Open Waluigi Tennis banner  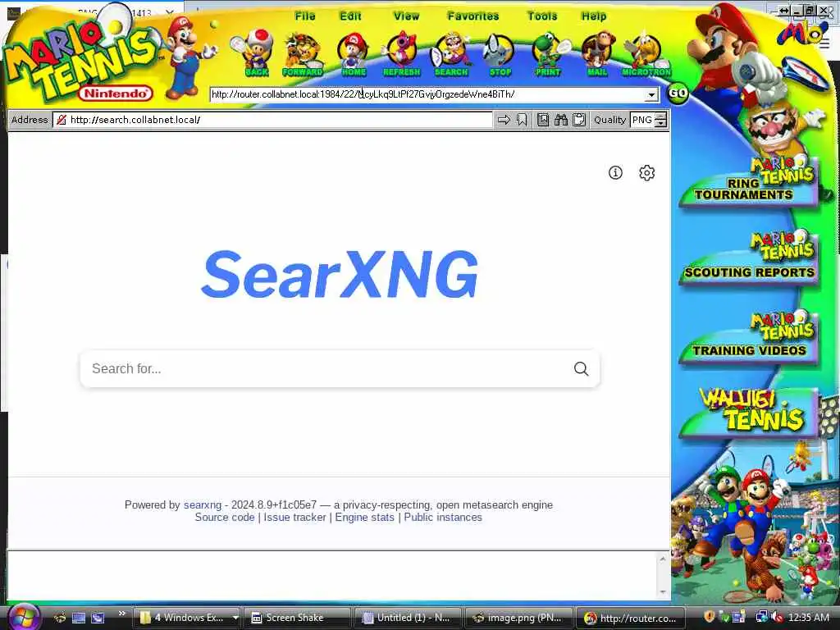click(x=749, y=413)
